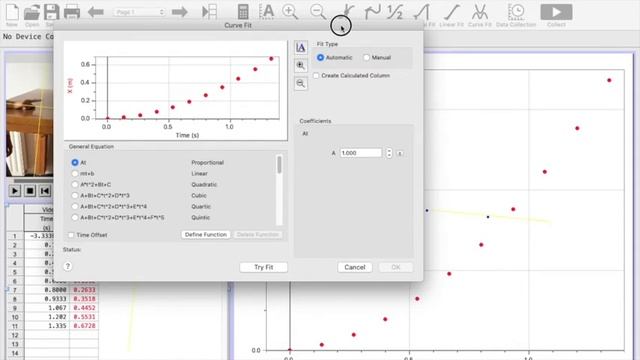The width and height of the screenshot is (640, 360).
Task: Click the video frame thumbnail
Action: tap(29, 120)
